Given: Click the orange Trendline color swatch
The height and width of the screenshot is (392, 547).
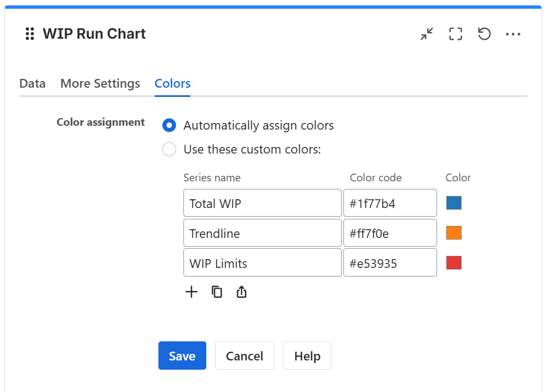Looking at the screenshot, I should [453, 232].
